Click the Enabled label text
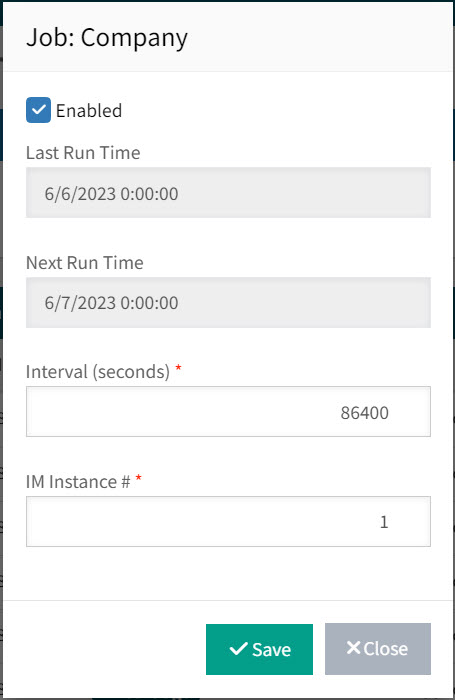The width and height of the screenshot is (455, 700). 89,111
